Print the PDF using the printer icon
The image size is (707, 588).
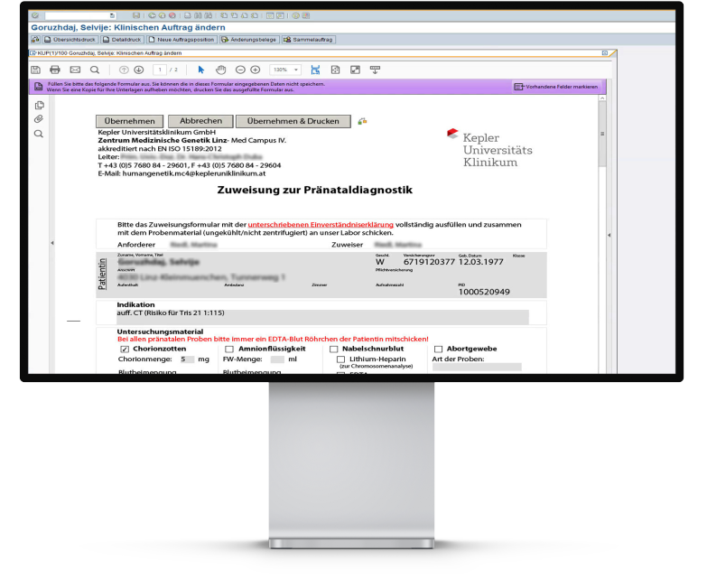pyautogui.click(x=55, y=70)
